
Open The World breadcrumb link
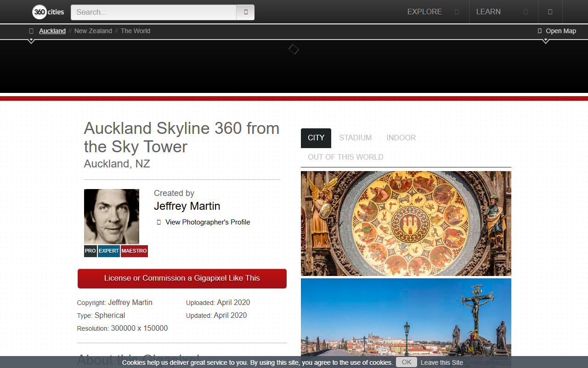136,31
